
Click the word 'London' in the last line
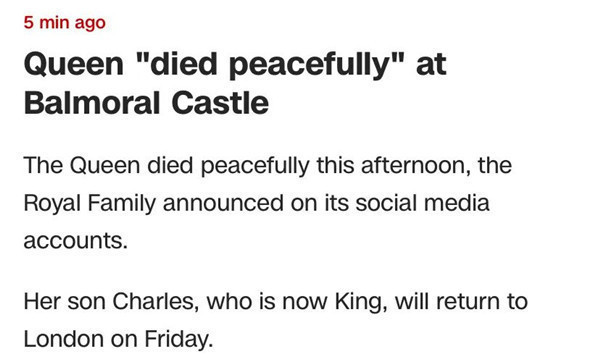point(64,339)
